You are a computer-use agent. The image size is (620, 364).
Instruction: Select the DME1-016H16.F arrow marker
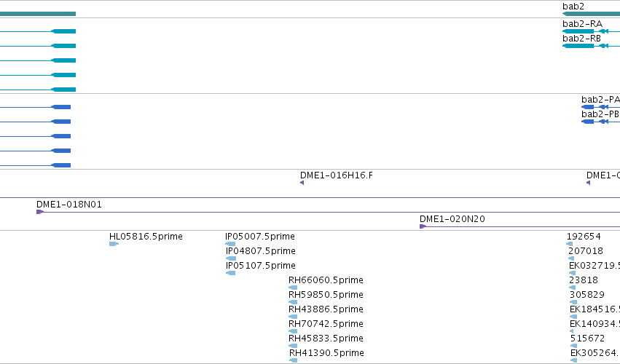[302, 183]
